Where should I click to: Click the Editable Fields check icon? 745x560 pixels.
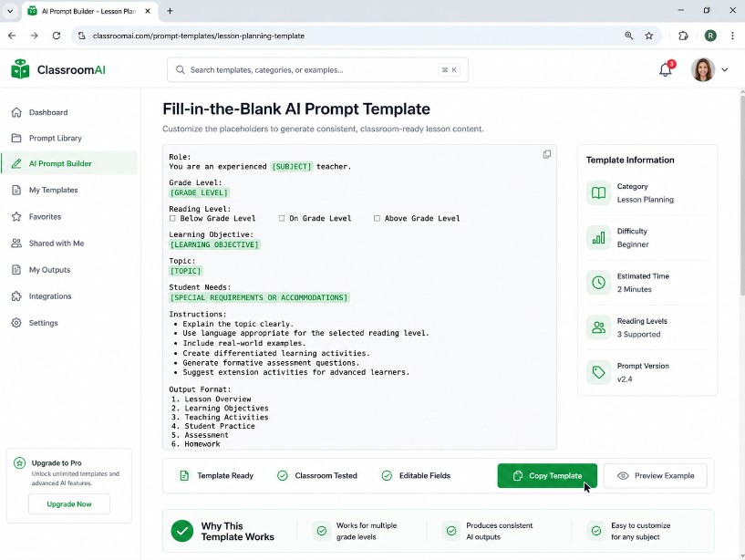pyautogui.click(x=387, y=475)
